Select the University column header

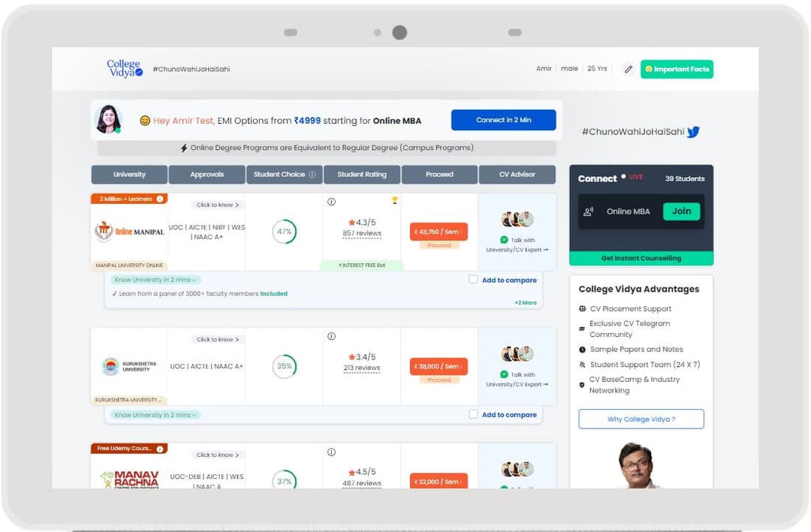click(129, 174)
